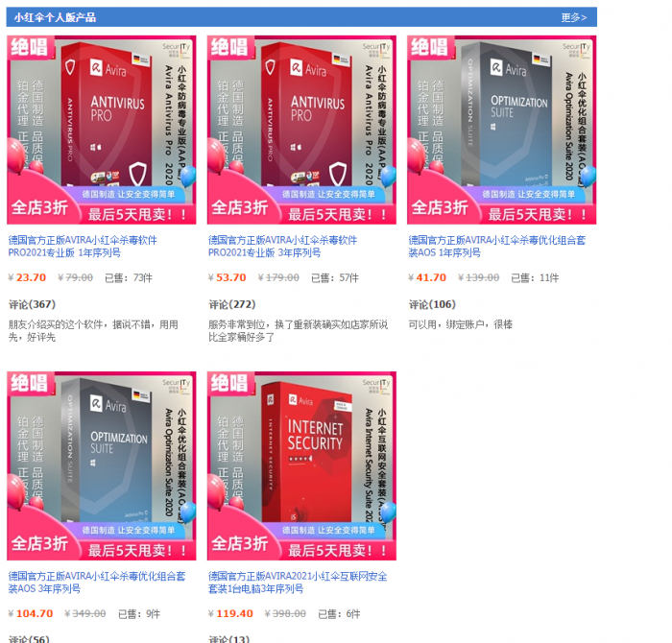Image resolution: width=672 pixels, height=643 pixels.
Task: Click title link 互联网安全套装1台电脑3年序列号
Action: coord(298,583)
